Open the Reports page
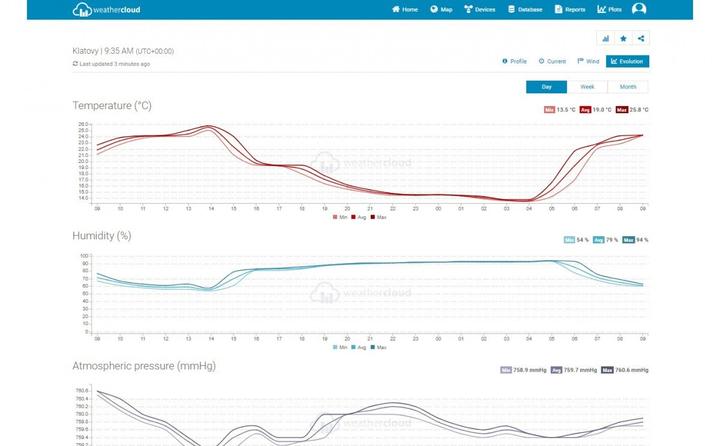Viewport: 720px width, 446px height. (x=570, y=9)
